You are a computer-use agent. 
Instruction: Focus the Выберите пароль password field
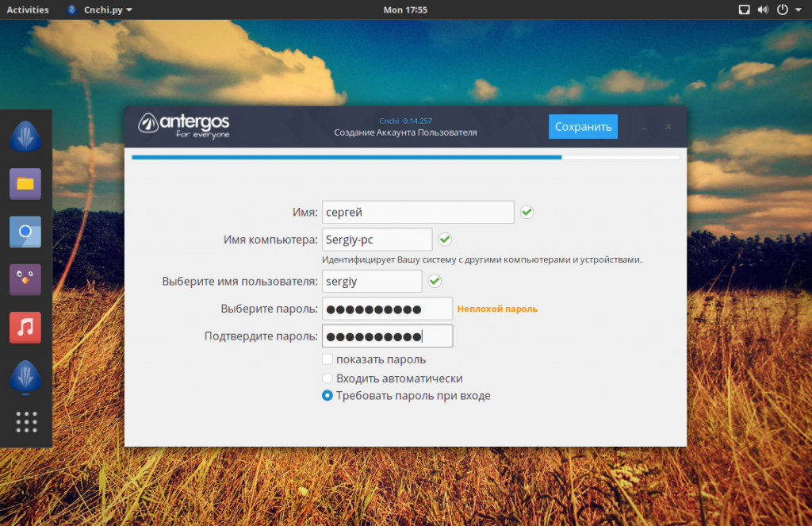(x=387, y=309)
